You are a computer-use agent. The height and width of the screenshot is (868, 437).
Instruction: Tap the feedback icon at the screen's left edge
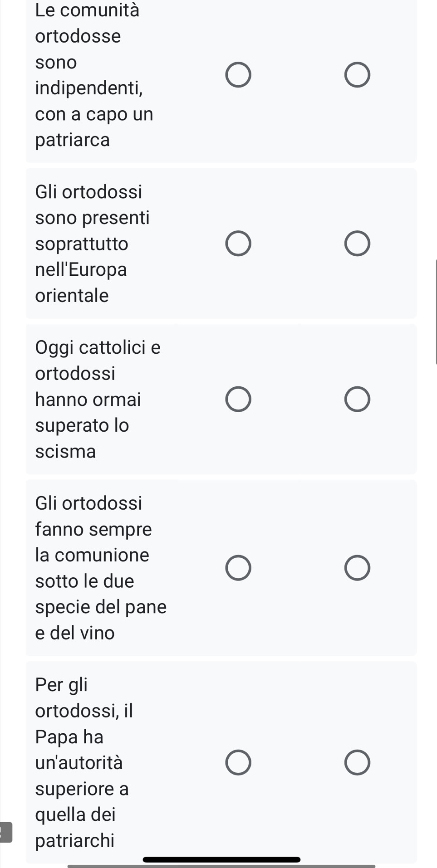6,832
